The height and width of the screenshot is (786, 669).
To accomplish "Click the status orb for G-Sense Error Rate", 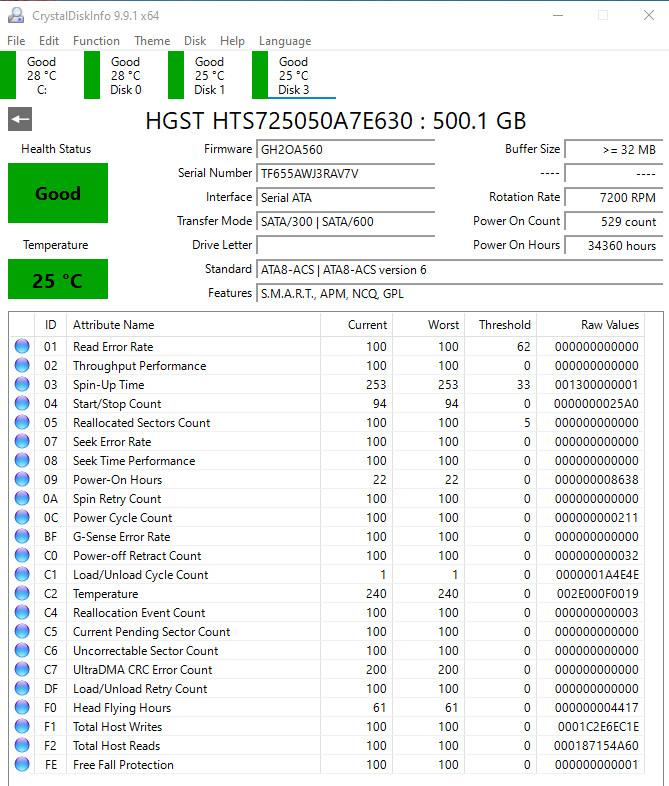I will [x=22, y=536].
